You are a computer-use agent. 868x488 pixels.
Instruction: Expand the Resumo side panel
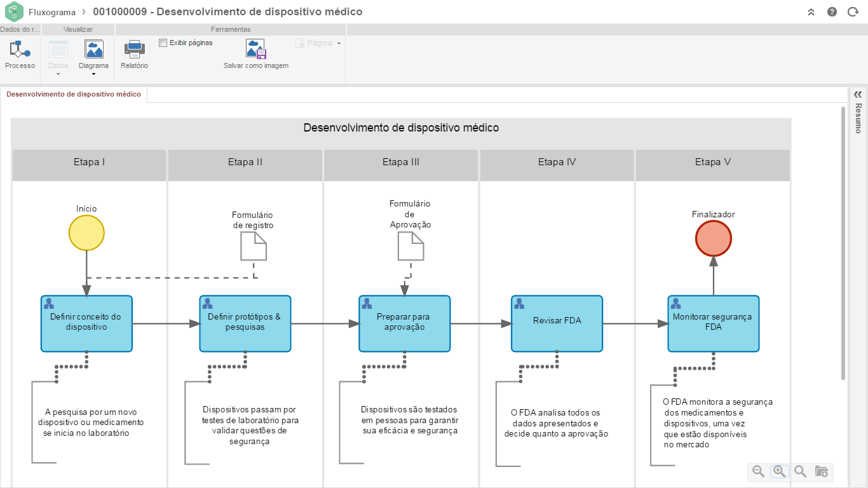coord(858,94)
